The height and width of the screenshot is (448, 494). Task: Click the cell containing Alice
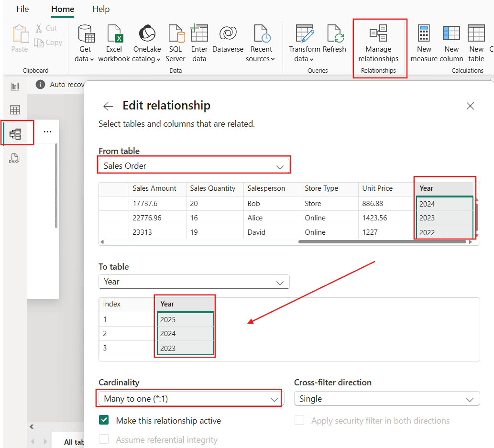[x=272, y=218]
